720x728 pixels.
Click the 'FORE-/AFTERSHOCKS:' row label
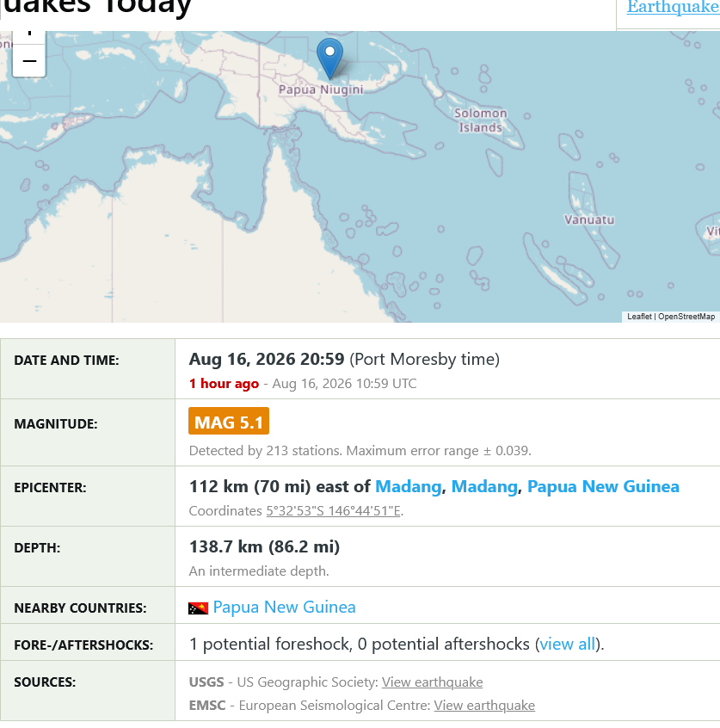point(83,645)
